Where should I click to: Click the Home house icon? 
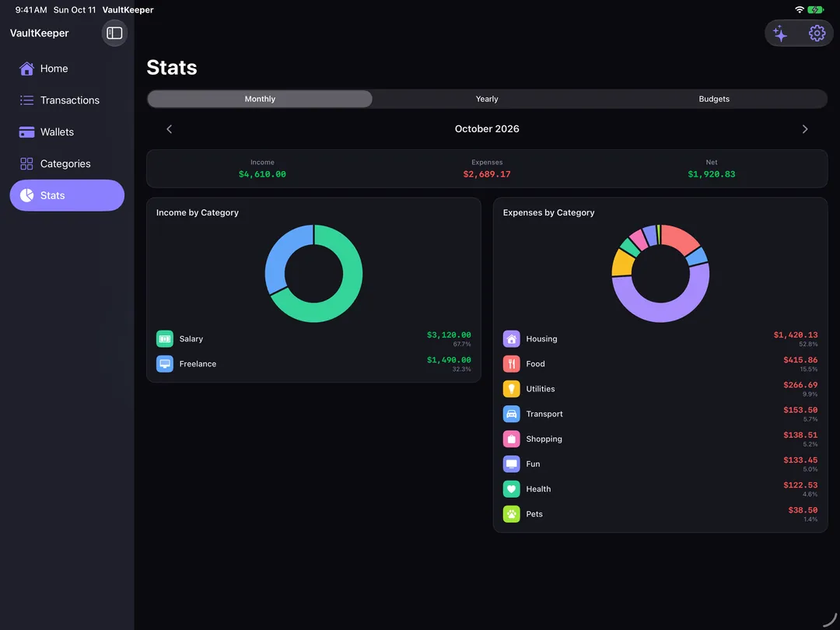26,68
